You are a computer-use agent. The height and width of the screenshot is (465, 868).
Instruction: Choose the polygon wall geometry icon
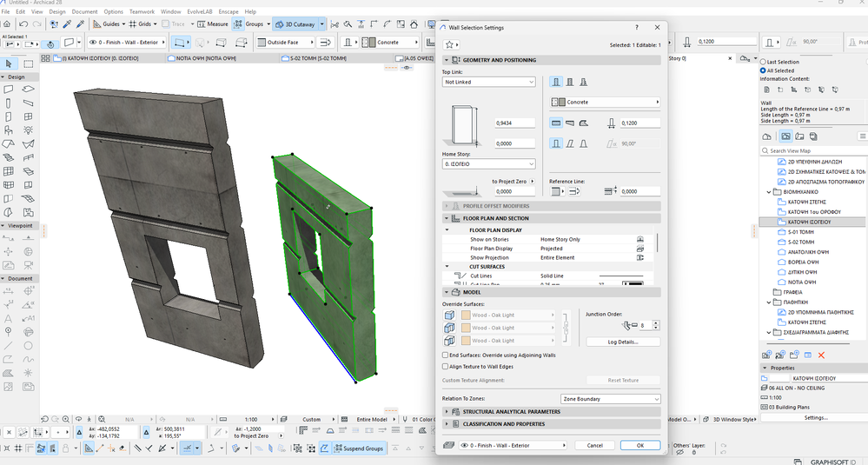pos(583,123)
